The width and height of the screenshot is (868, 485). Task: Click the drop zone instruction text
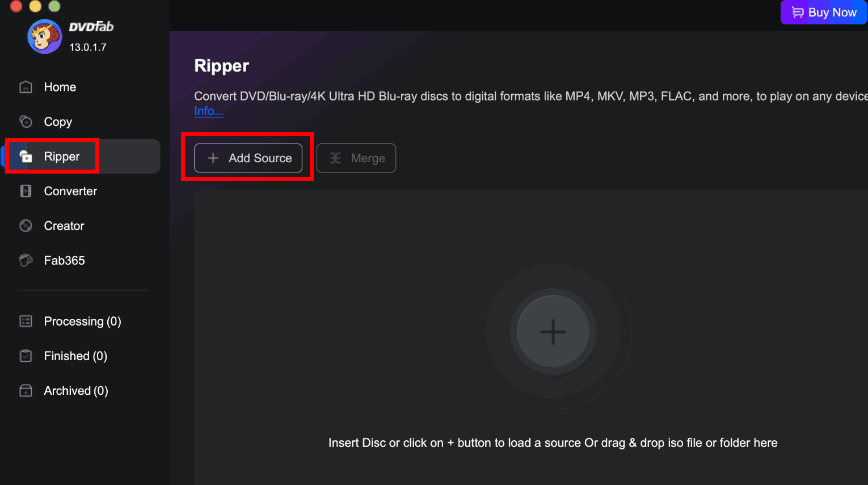pyautogui.click(x=553, y=442)
